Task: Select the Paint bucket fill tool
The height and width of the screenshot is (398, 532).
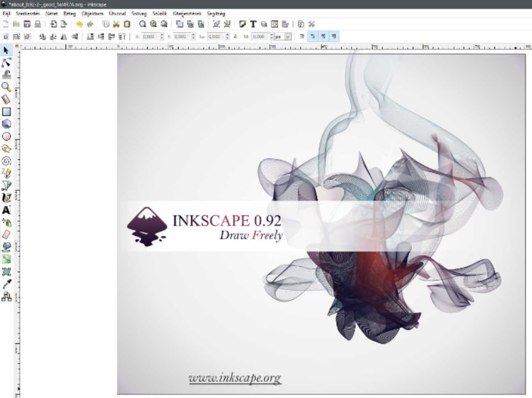Action: click(x=6, y=247)
